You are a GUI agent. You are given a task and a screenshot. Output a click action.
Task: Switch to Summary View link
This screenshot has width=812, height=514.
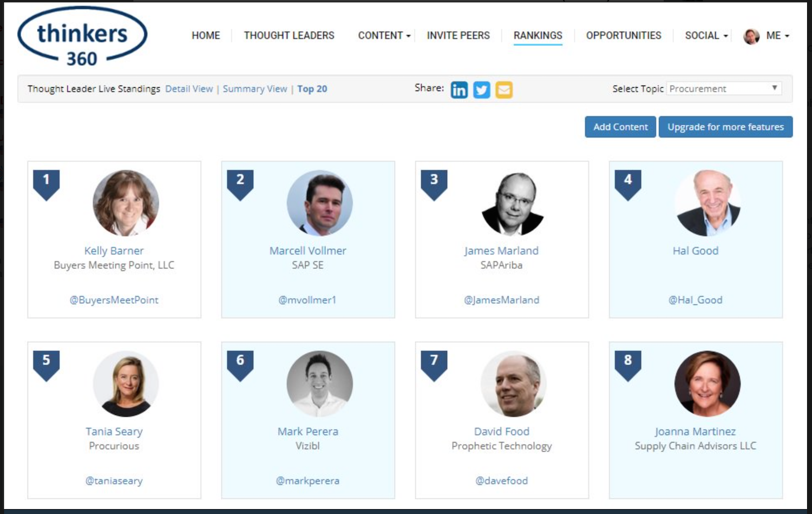(255, 89)
